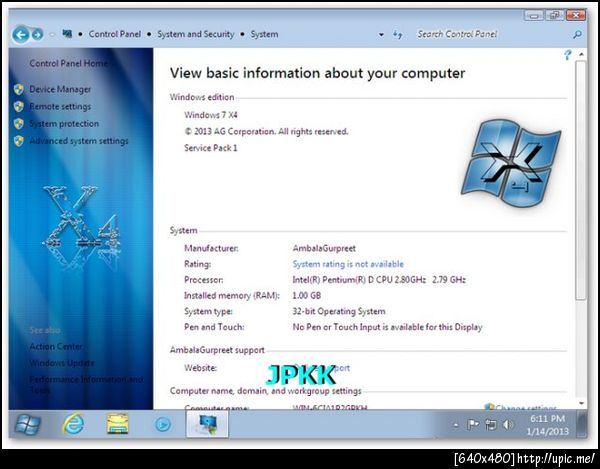Show hidden tray icons arrow
The height and width of the screenshot is (469, 600).
455,425
